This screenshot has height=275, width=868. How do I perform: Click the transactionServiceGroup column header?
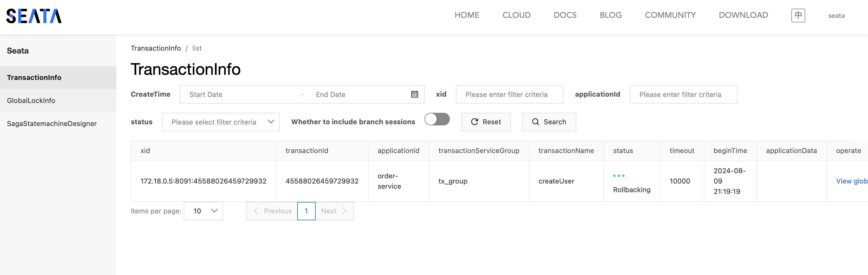[x=479, y=150]
